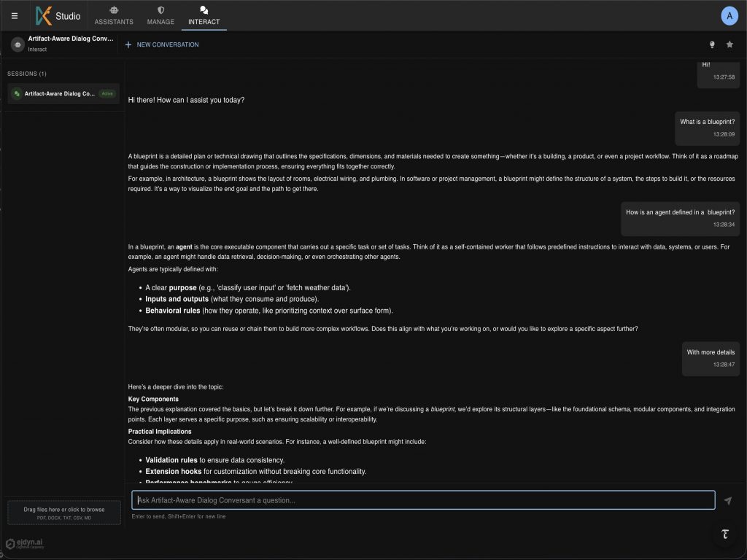Click the file upload drop zone to browse
Screen dimensions: 747x560
[x=64, y=513]
